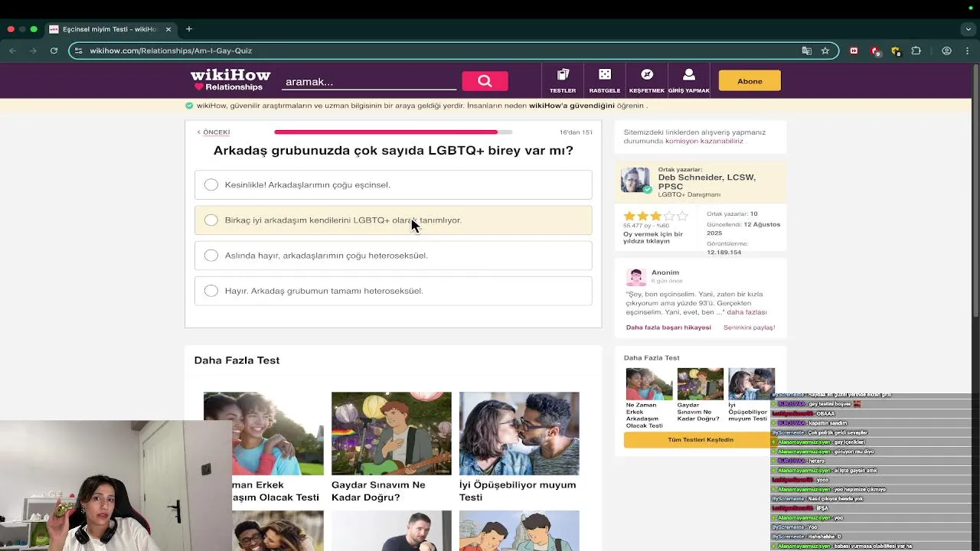
Task: Click first rating star
Action: (629, 217)
